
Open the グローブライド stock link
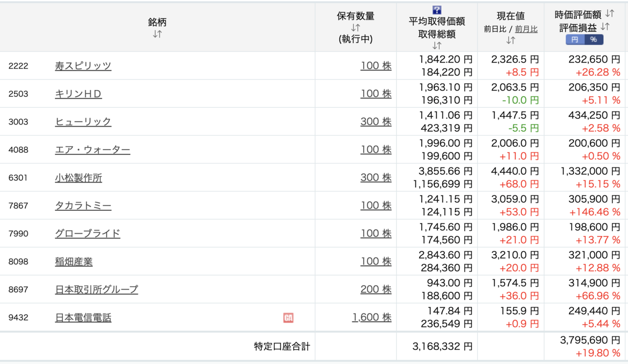click(x=88, y=234)
